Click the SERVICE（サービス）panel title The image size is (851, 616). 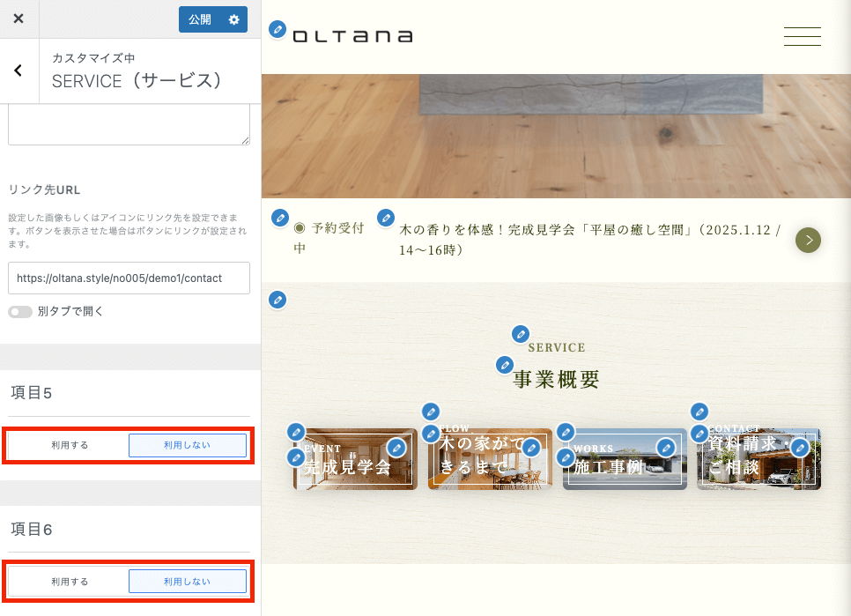pyautogui.click(x=137, y=81)
